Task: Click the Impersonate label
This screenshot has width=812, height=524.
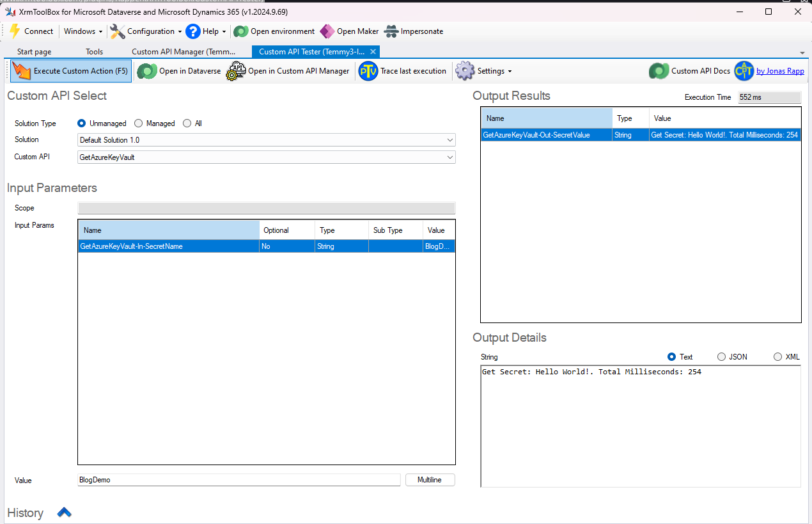Action: pyautogui.click(x=422, y=31)
